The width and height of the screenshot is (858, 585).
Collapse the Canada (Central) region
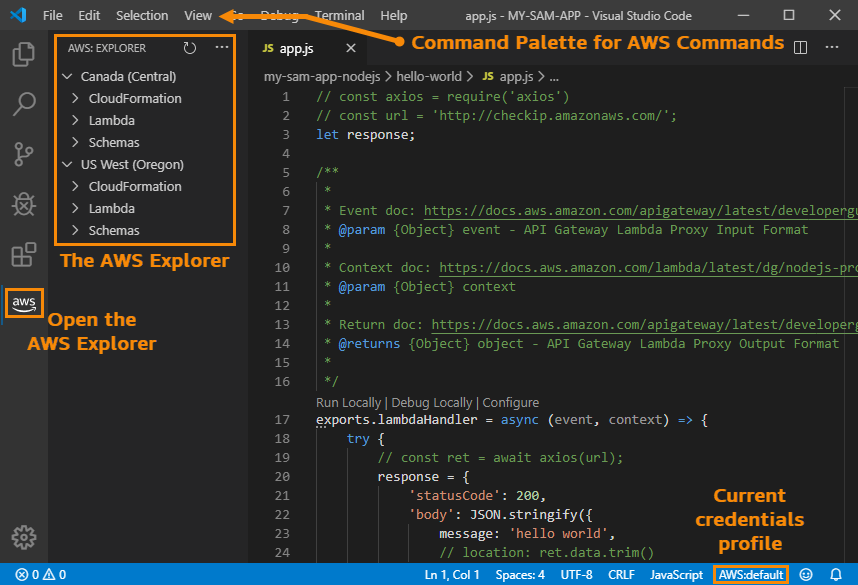[67, 77]
